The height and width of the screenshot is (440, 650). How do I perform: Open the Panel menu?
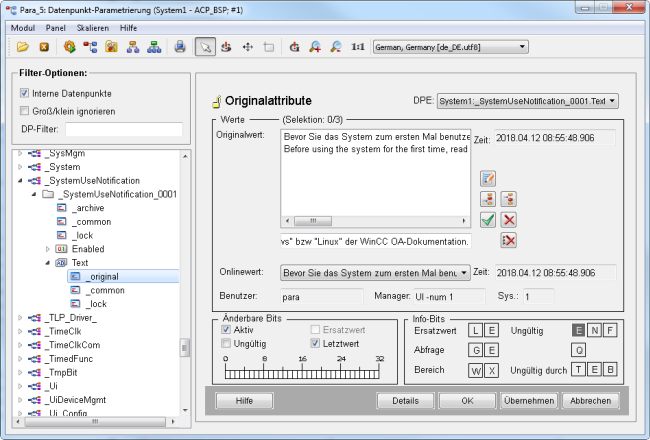coord(56,28)
